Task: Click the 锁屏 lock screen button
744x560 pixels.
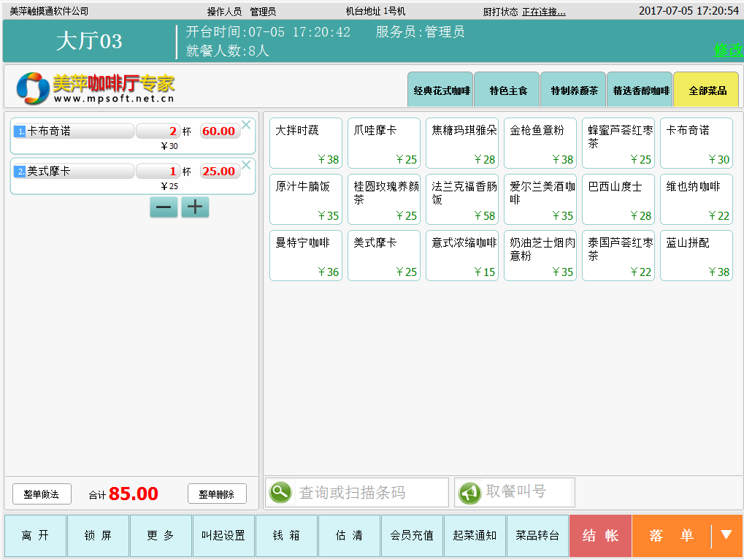Action: coord(98,536)
